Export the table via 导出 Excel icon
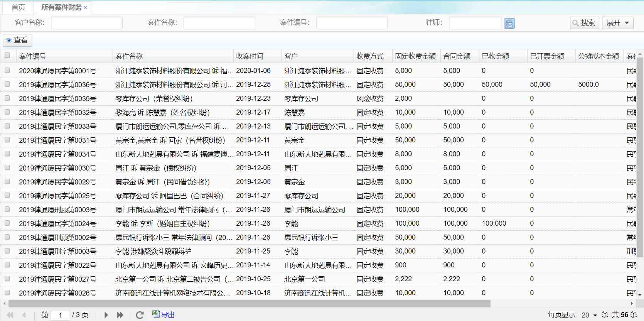The width and height of the screenshot is (644, 321). pos(164,314)
